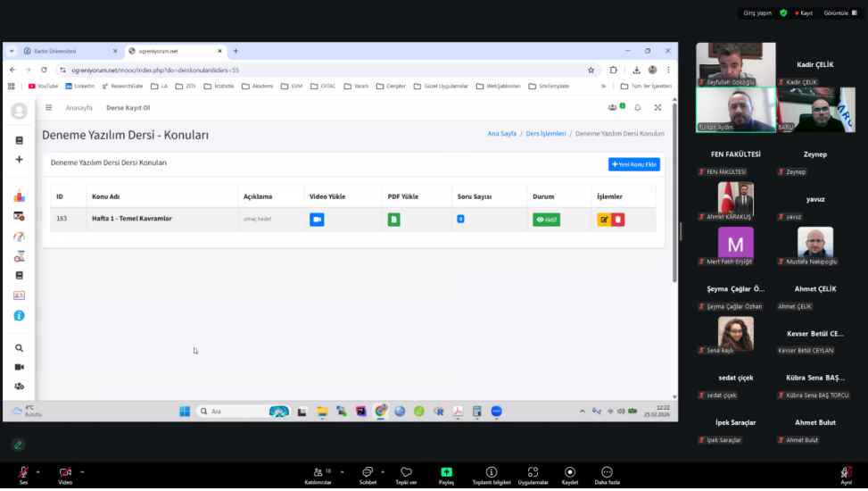
Task: Click the green PDF upload icon
Action: pyautogui.click(x=393, y=220)
